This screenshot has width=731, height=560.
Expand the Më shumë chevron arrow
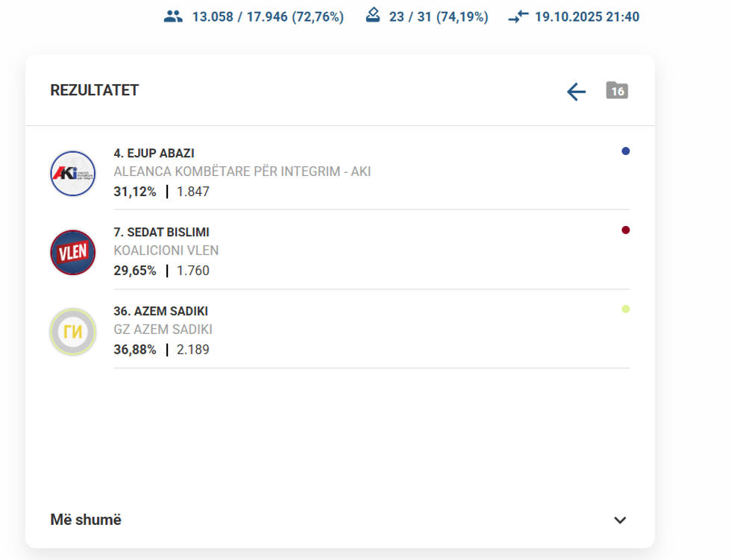pos(620,520)
